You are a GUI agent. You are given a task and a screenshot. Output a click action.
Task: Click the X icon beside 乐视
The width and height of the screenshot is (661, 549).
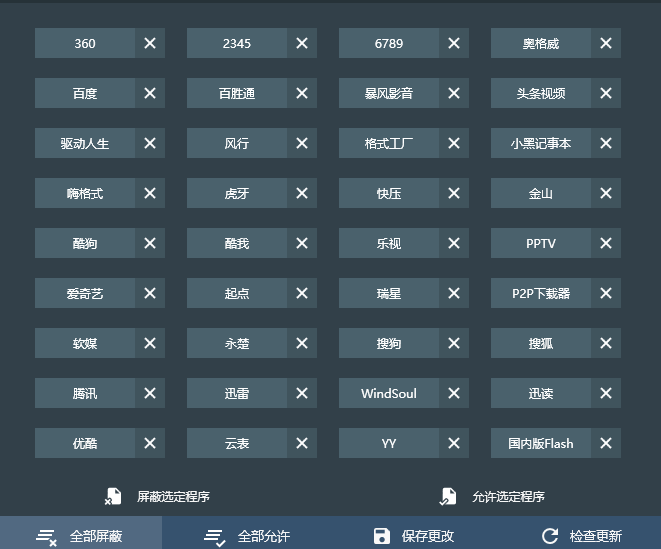454,243
